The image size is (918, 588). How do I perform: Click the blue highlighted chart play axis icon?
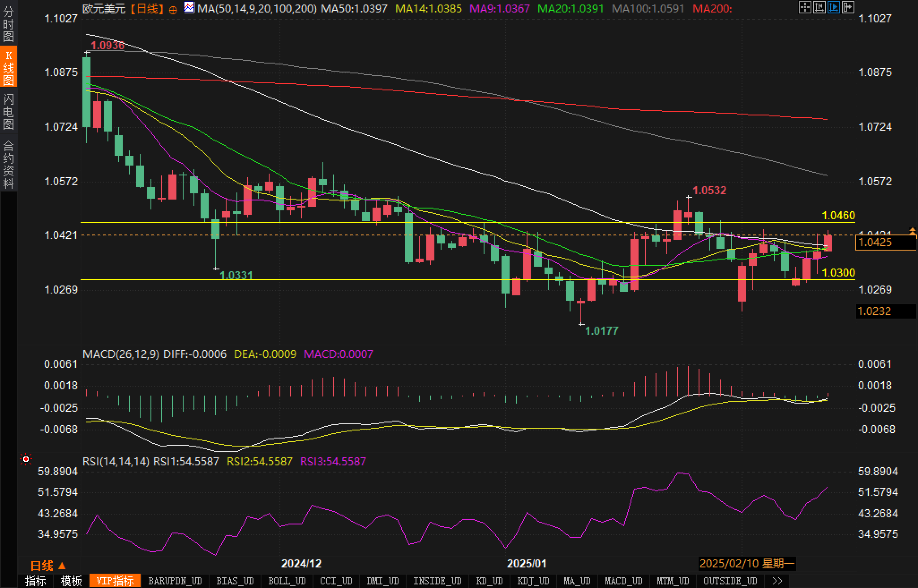833,7
